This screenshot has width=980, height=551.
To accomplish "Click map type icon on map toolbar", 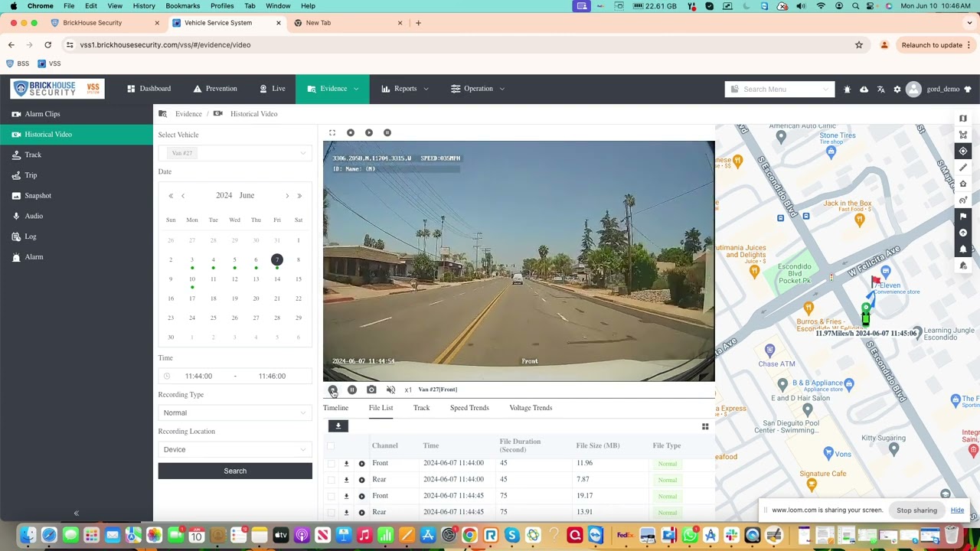I will [x=963, y=119].
